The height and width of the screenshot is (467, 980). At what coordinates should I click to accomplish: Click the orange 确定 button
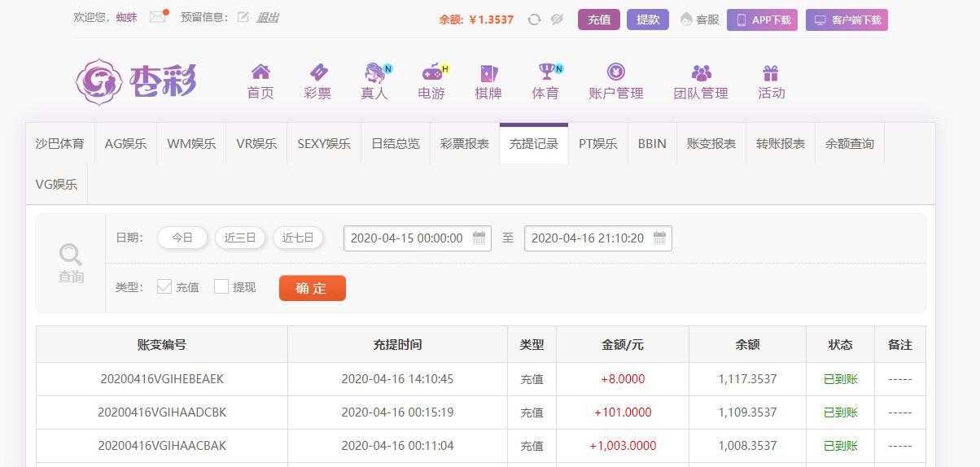point(313,288)
